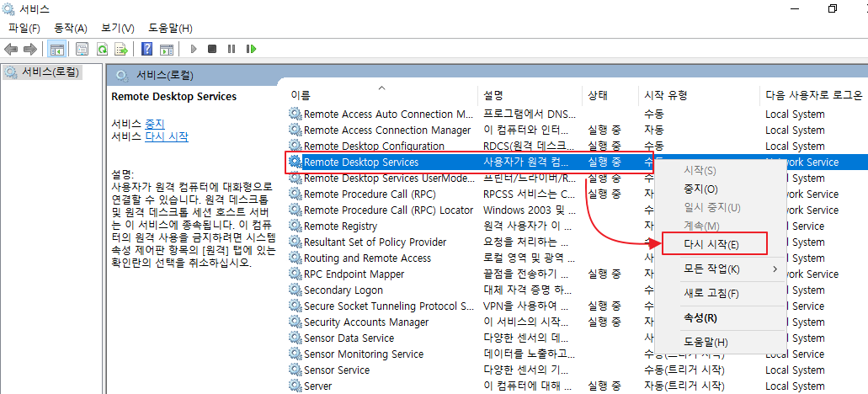Select Secure Socket Tunneling Protocol service name
868x394 pixels.
click(x=389, y=306)
